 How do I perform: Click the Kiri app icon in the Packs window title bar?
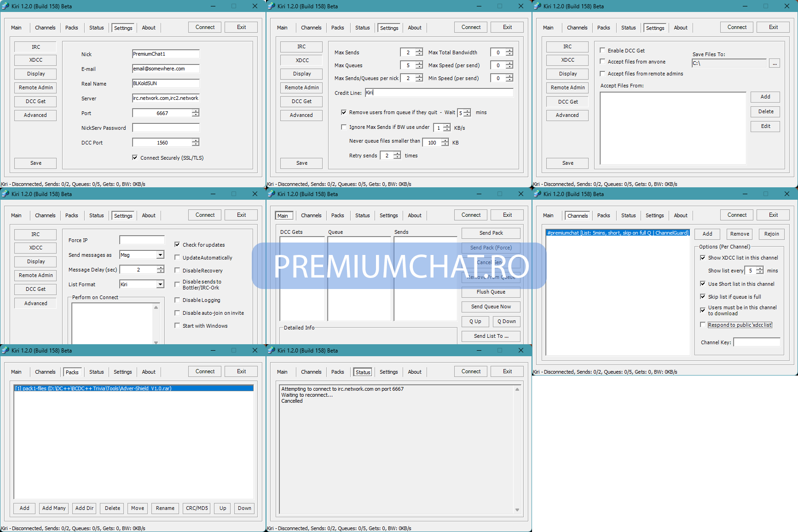[6, 350]
